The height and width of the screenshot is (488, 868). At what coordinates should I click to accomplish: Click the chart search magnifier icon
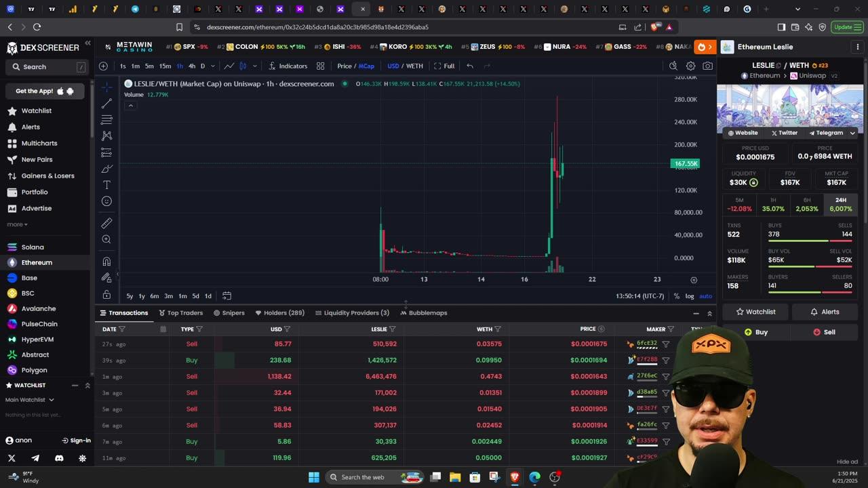click(673, 66)
